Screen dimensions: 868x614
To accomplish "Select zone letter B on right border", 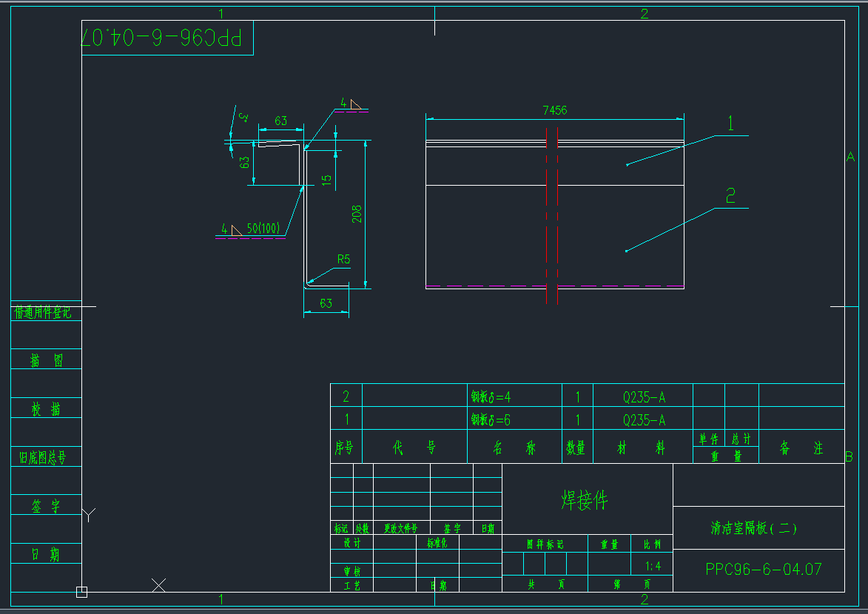I will (x=850, y=456).
